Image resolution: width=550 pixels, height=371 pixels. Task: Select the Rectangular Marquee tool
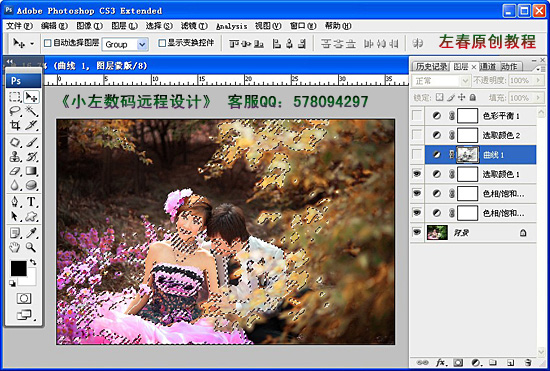(x=15, y=97)
